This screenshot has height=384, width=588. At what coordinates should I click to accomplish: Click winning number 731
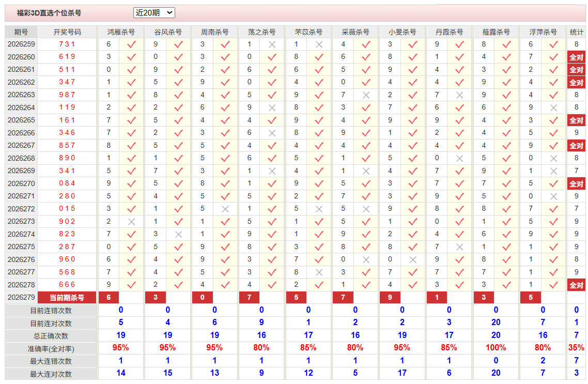point(67,44)
